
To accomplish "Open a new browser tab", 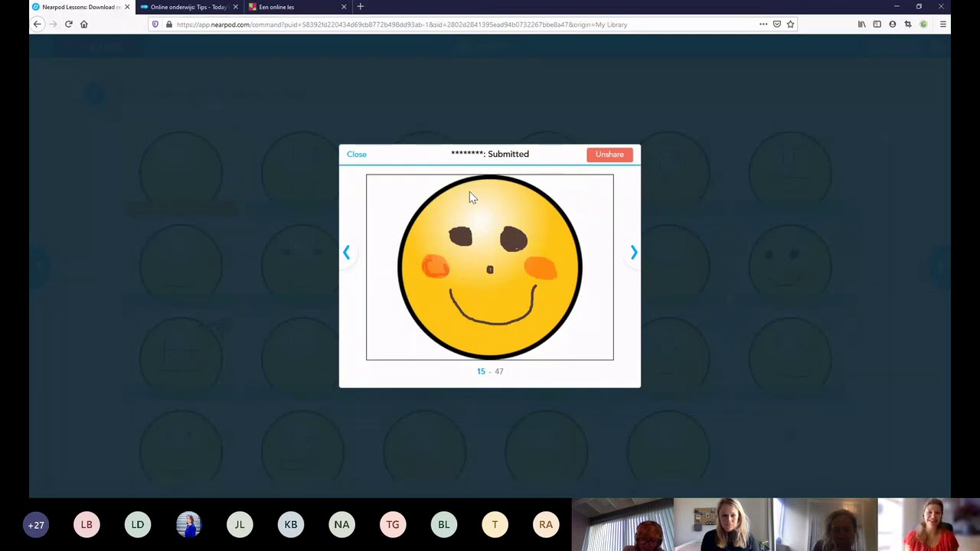I will click(x=360, y=7).
